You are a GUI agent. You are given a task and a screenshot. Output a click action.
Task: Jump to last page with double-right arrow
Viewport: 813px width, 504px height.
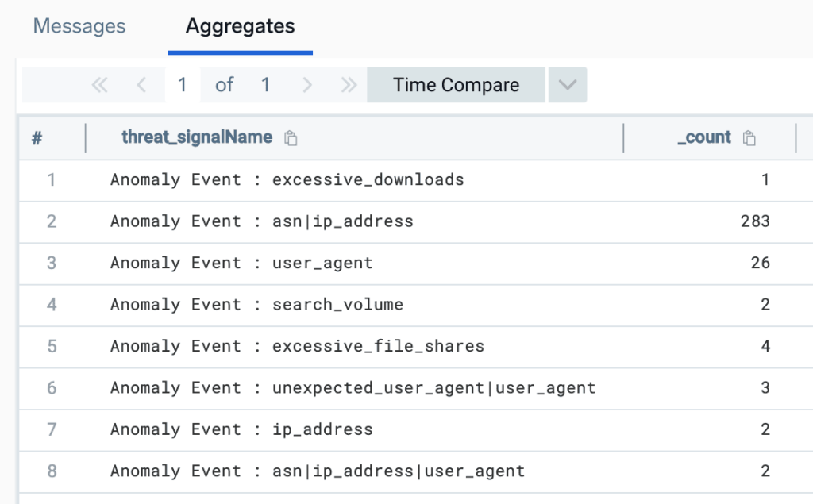click(x=348, y=84)
